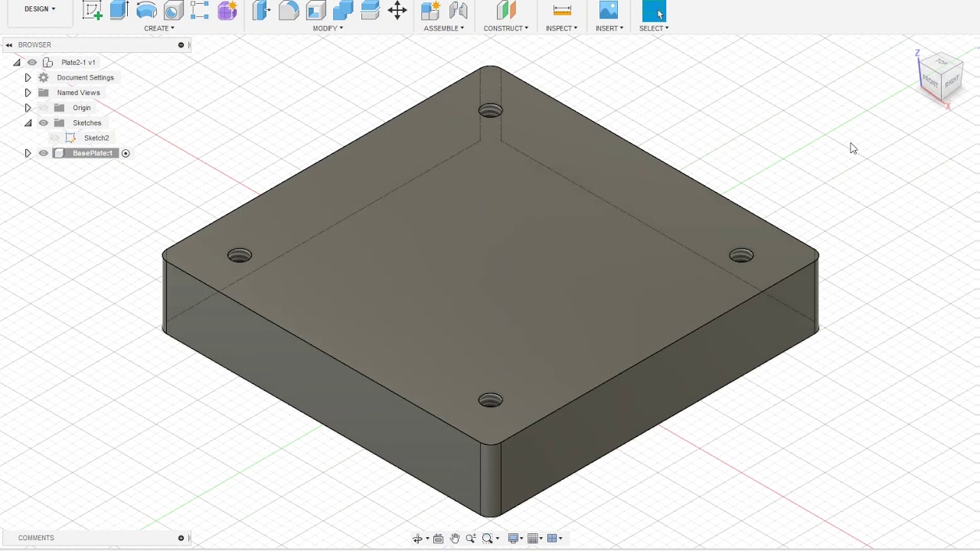The width and height of the screenshot is (980, 551).
Task: Select Document Settings in the browser
Action: coord(85,78)
